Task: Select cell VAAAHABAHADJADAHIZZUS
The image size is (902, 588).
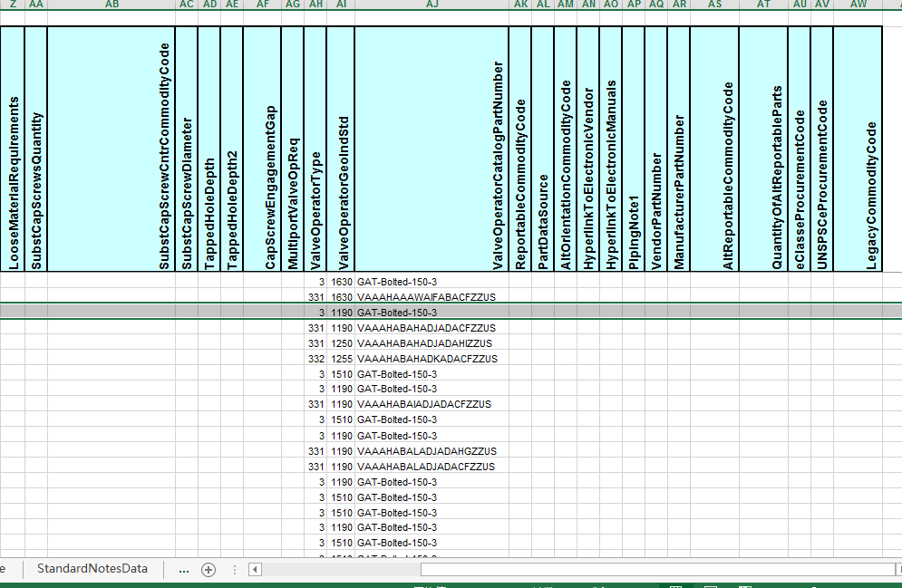Action: click(432, 343)
